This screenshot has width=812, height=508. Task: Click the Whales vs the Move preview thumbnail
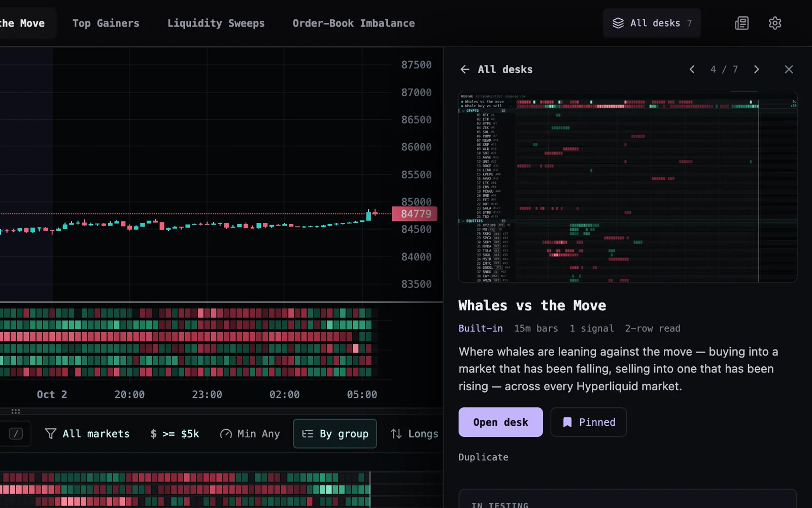628,187
